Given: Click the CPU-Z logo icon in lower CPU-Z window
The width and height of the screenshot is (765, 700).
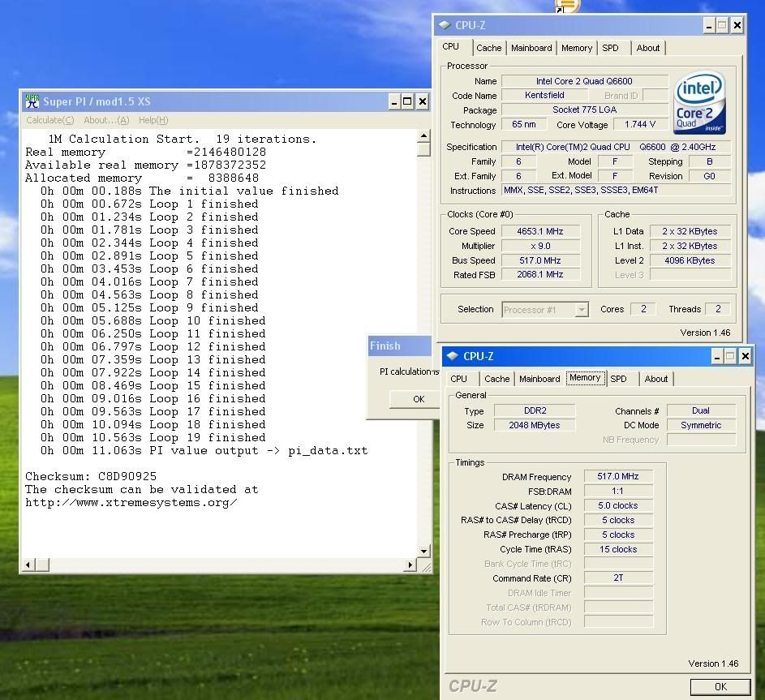Looking at the screenshot, I should click(453, 356).
